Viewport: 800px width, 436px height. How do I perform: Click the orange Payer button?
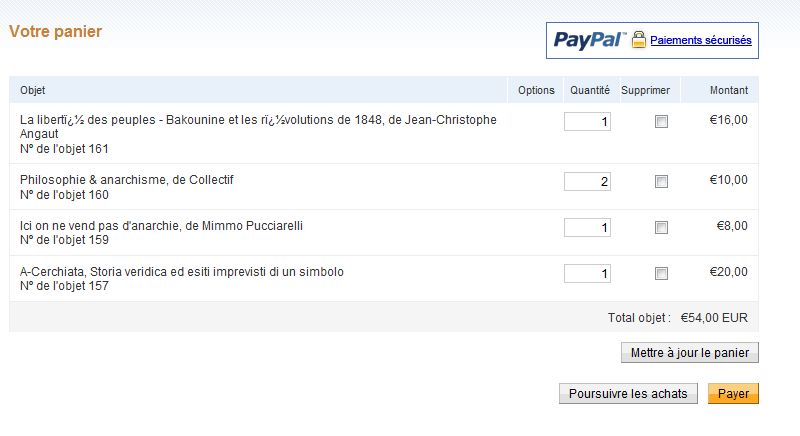pos(733,394)
